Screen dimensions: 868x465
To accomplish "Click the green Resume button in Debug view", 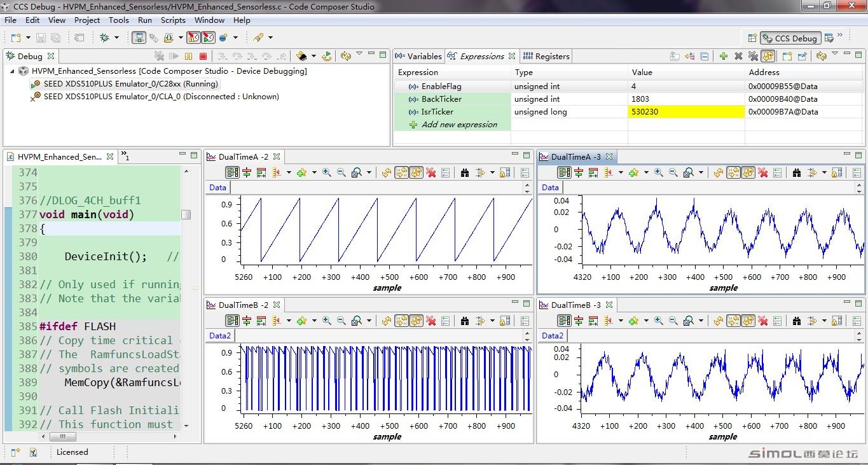I will coord(174,56).
